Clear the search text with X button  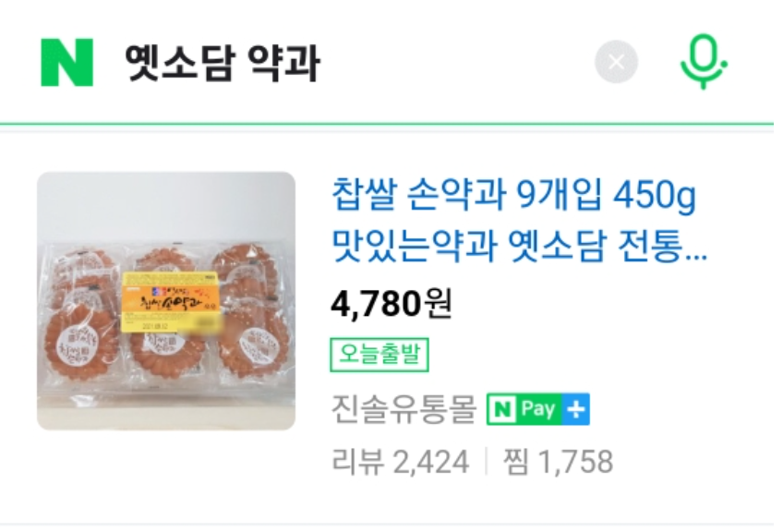[x=616, y=63]
